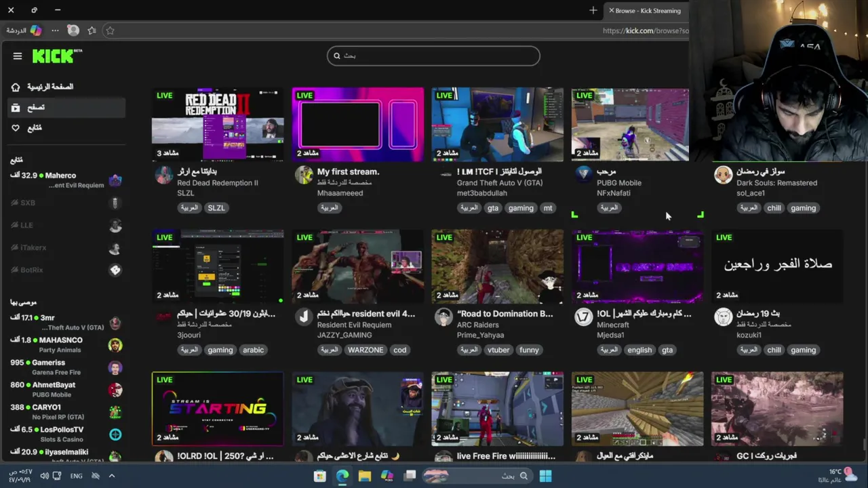Click the browser favorites star icon
868x488 pixels.
tap(110, 30)
